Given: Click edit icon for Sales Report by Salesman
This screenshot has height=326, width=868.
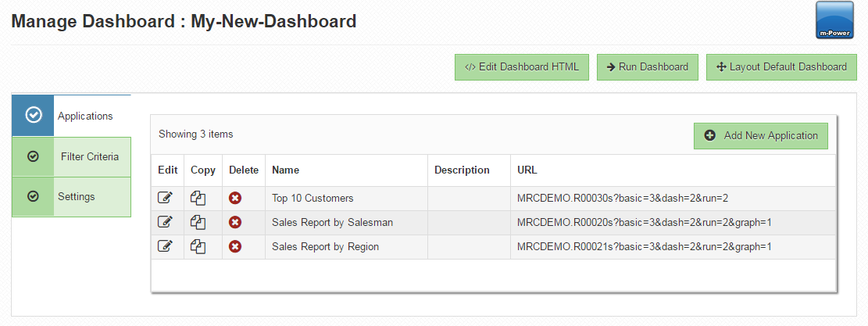Looking at the screenshot, I should pos(165,222).
